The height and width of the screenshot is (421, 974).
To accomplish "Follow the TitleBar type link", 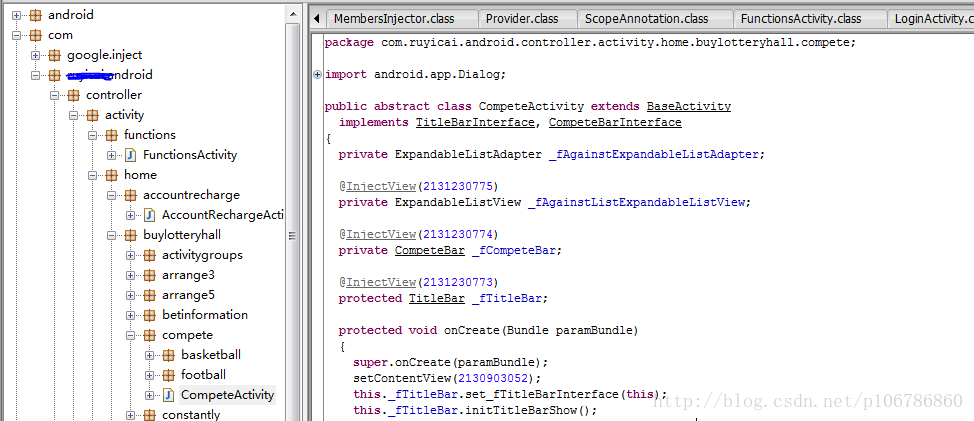I will pos(437,298).
